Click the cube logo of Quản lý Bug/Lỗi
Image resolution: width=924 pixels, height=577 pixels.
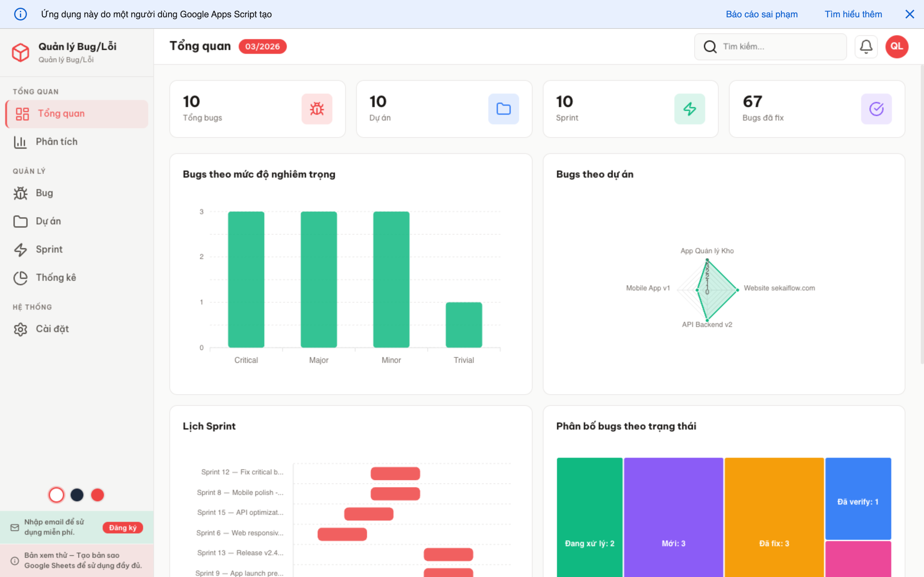[x=21, y=52]
